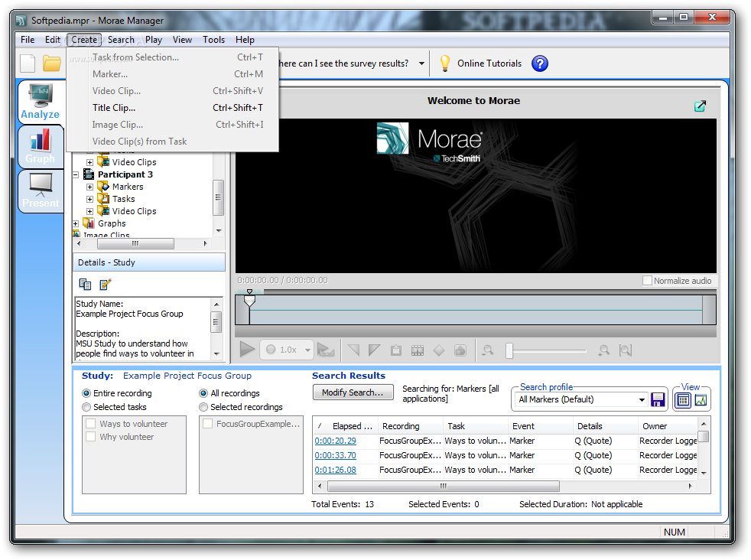The width and height of the screenshot is (751, 560).
Task: Switch to the Present tab
Action: coord(41,190)
